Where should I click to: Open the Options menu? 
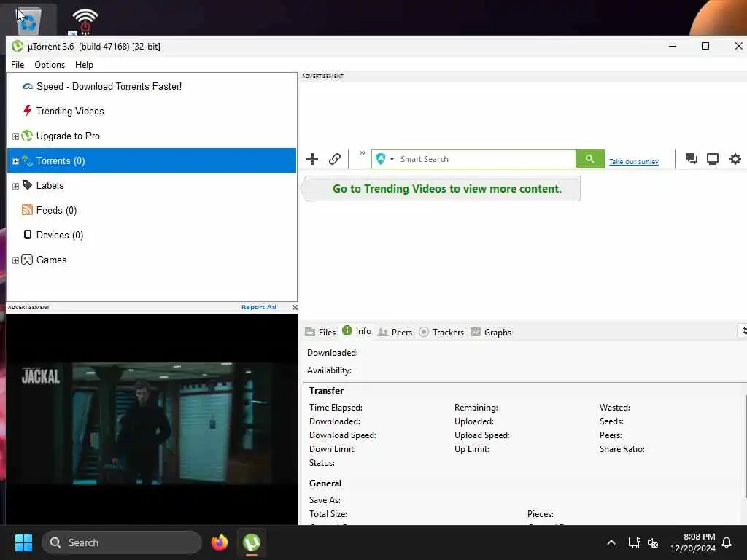coord(50,65)
